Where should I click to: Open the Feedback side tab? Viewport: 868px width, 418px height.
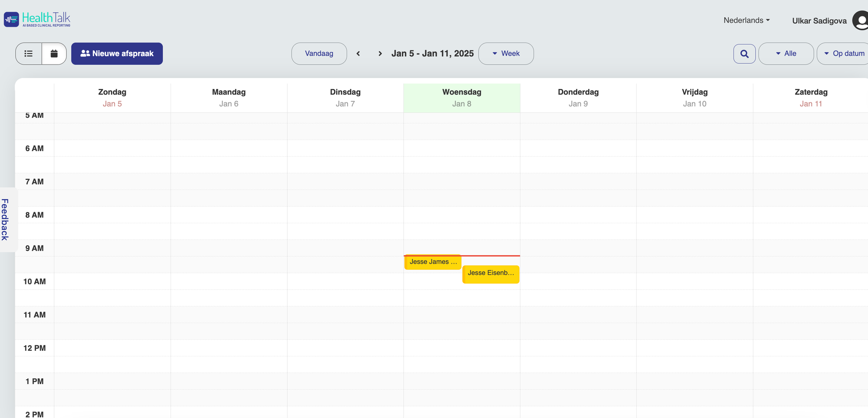point(5,219)
